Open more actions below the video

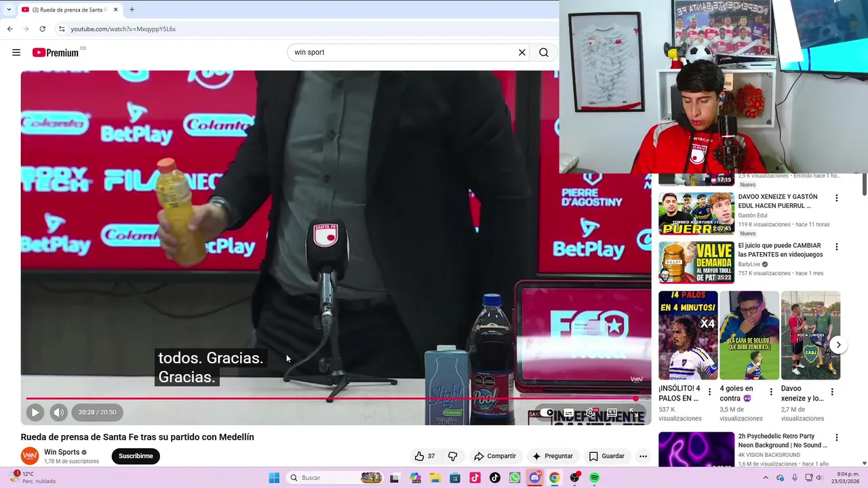pyautogui.click(x=643, y=456)
